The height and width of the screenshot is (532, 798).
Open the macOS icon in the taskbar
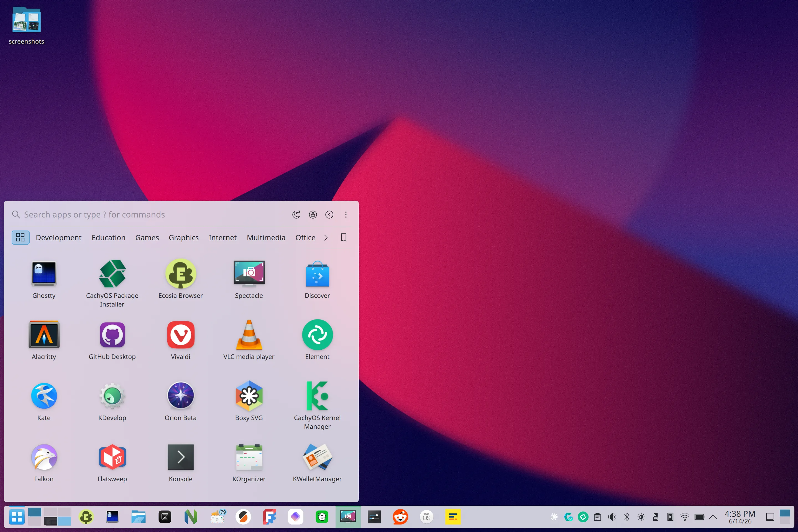tap(426, 517)
